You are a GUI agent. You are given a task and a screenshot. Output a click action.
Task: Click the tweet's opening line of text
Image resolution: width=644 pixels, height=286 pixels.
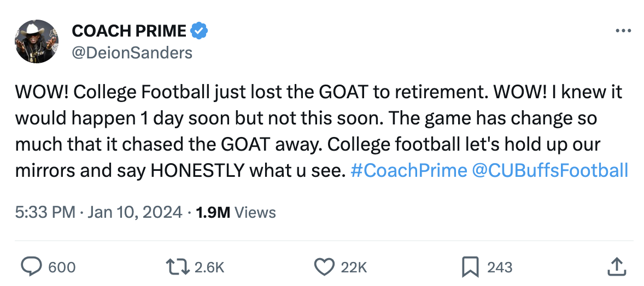317,92
